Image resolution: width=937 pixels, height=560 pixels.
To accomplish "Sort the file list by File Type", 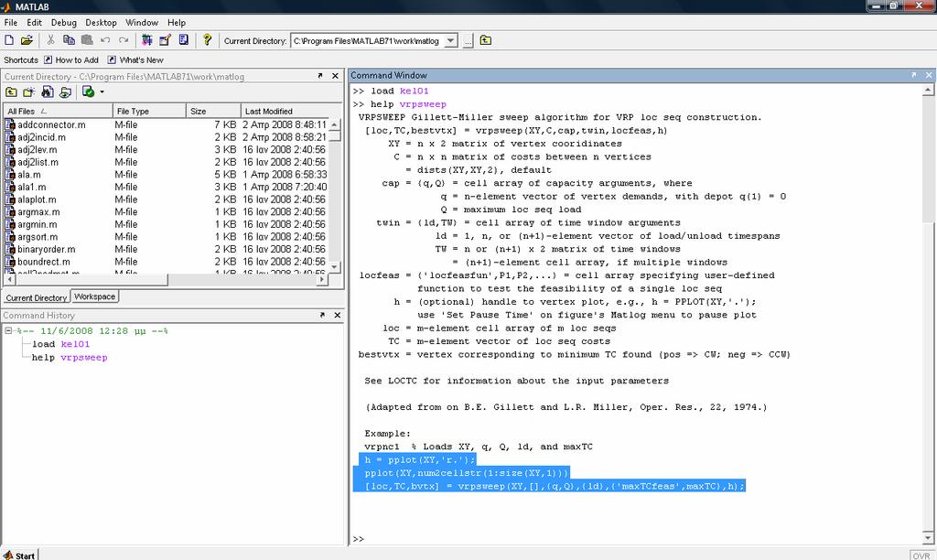I will 149,111.
